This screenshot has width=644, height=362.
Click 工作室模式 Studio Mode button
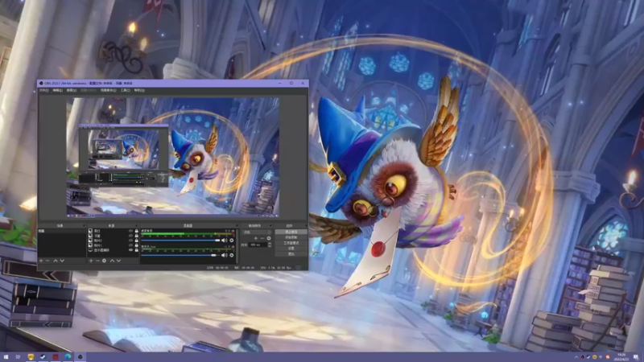click(x=291, y=243)
